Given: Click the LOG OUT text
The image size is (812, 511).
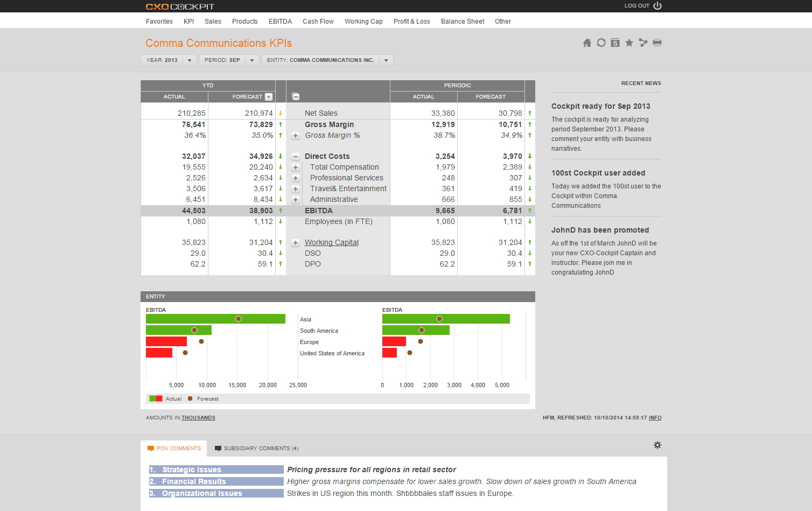Looking at the screenshot, I should click(637, 6).
